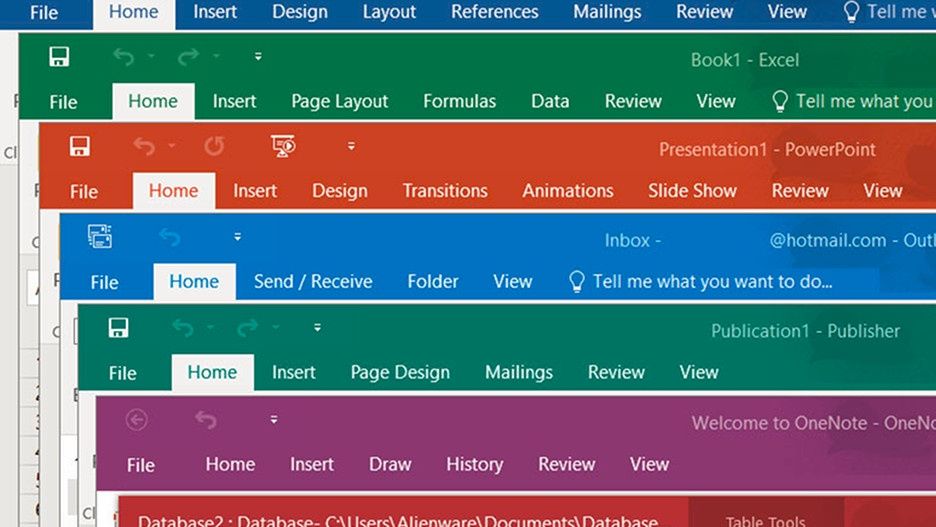Viewport: 936px width, 527px height.
Task: Click Tell me lightbulb in Word ribbon
Action: 851,12
